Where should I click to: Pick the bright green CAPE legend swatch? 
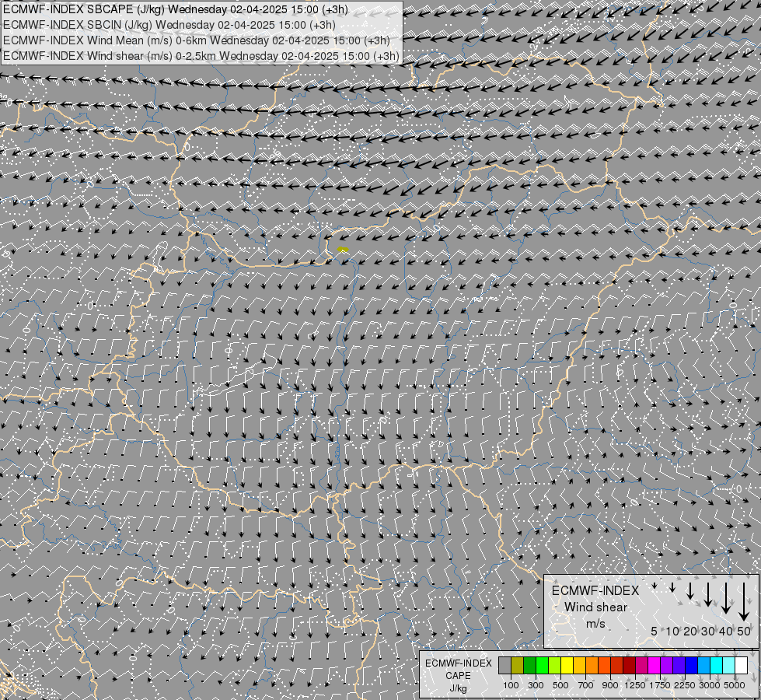(542, 666)
